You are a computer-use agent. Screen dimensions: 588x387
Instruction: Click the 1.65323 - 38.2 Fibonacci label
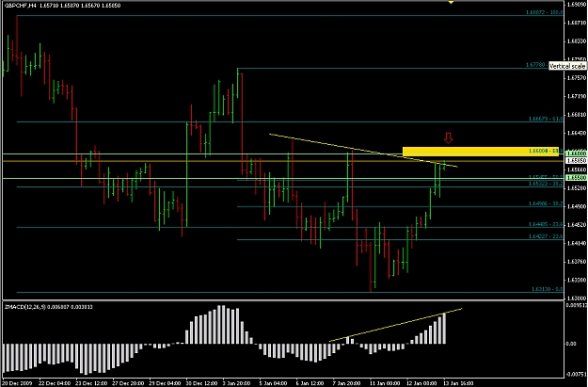(x=546, y=184)
